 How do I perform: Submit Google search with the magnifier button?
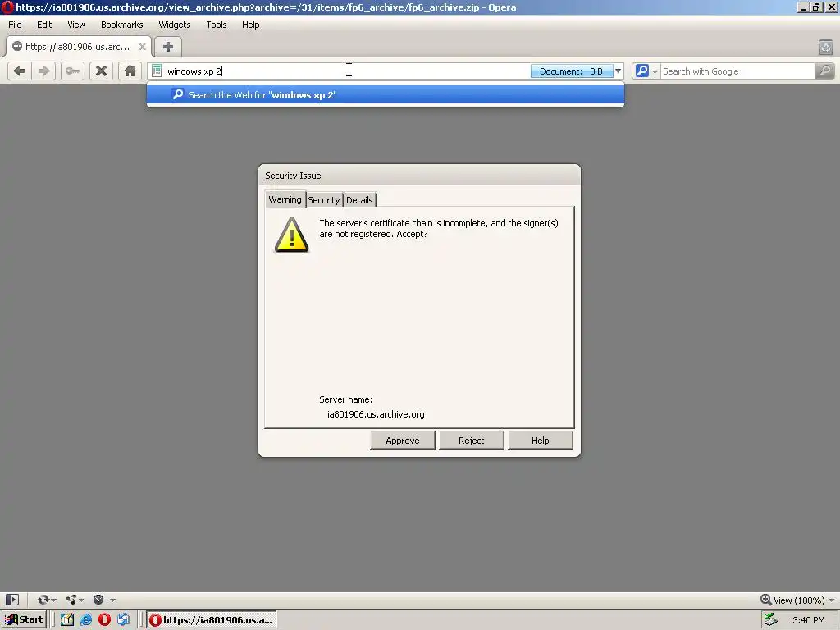(825, 71)
